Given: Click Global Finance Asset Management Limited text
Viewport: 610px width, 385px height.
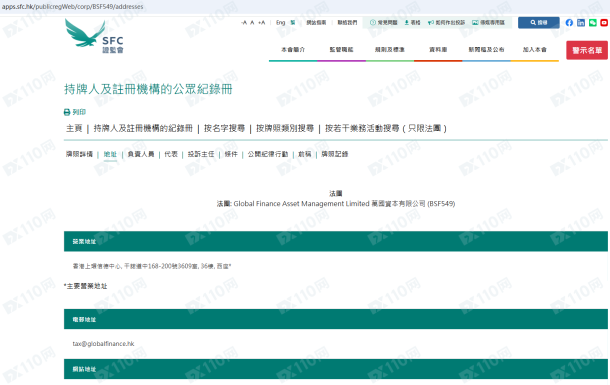Looking at the screenshot, I should pos(301,204).
